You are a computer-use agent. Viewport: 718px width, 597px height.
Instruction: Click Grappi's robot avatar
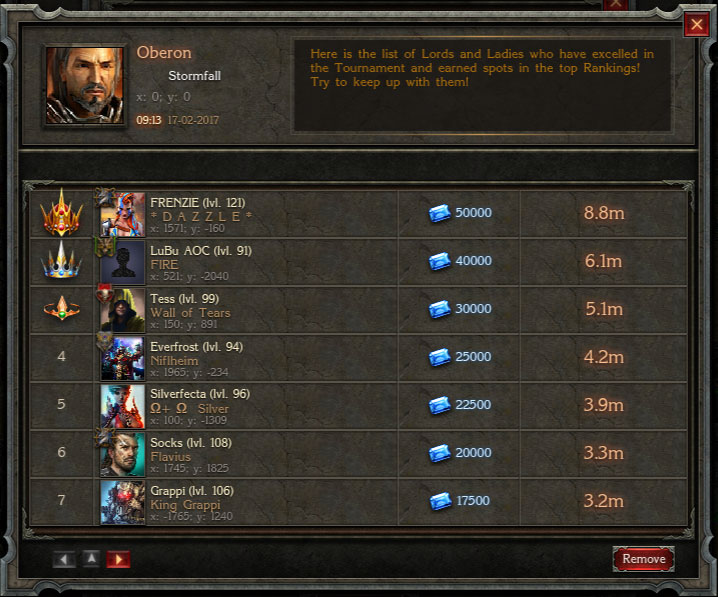[122, 503]
